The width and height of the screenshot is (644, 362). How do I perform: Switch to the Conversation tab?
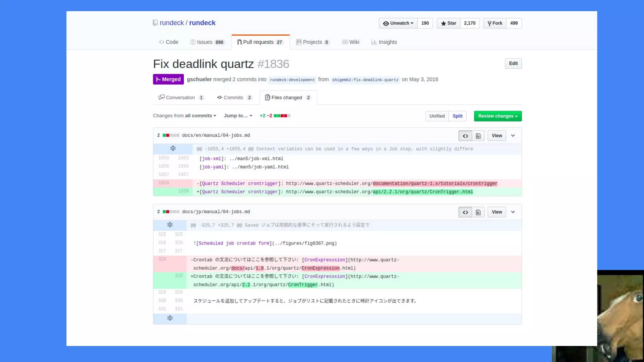(x=181, y=98)
